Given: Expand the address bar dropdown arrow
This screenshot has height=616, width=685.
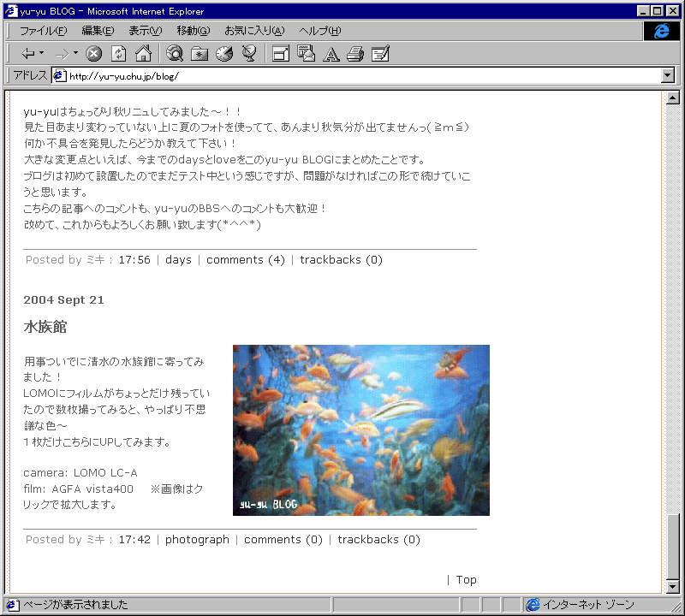Looking at the screenshot, I should 668,76.
